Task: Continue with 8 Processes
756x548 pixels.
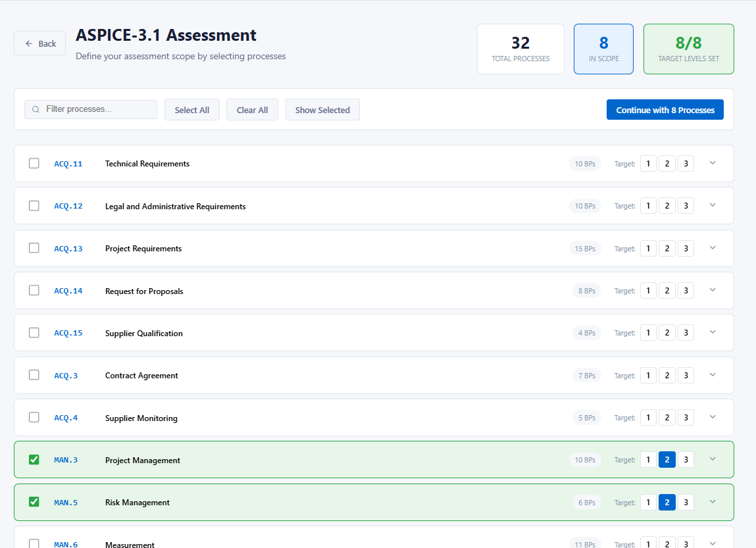Action: click(665, 110)
